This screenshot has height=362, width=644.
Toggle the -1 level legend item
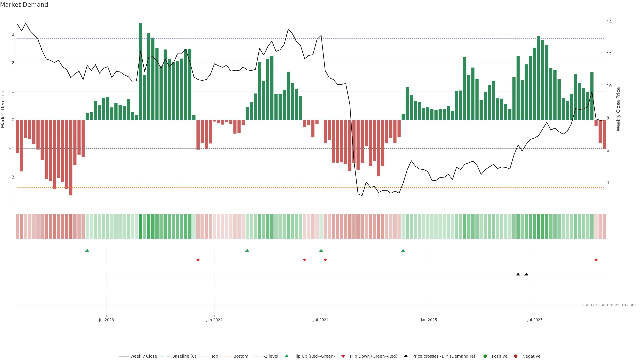click(x=271, y=356)
